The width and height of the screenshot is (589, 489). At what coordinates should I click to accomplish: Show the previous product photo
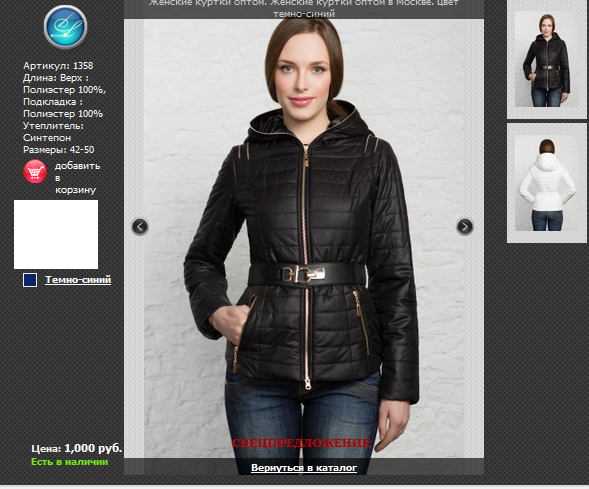click(x=140, y=226)
